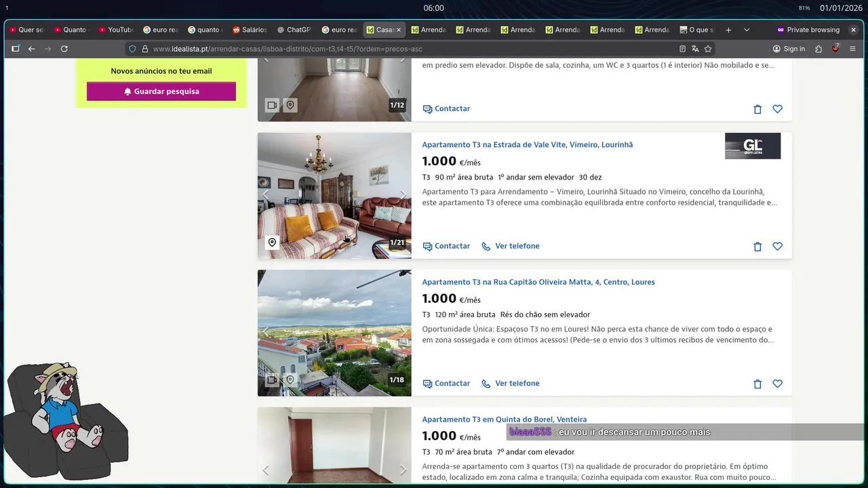868x488 pixels.
Task: Open Apartamento T3 na Rua Capitão Oliveira Matta
Action: [x=538, y=282]
